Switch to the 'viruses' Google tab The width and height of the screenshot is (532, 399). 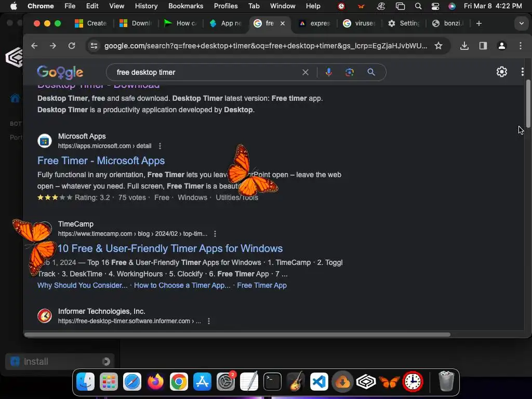pos(359,23)
